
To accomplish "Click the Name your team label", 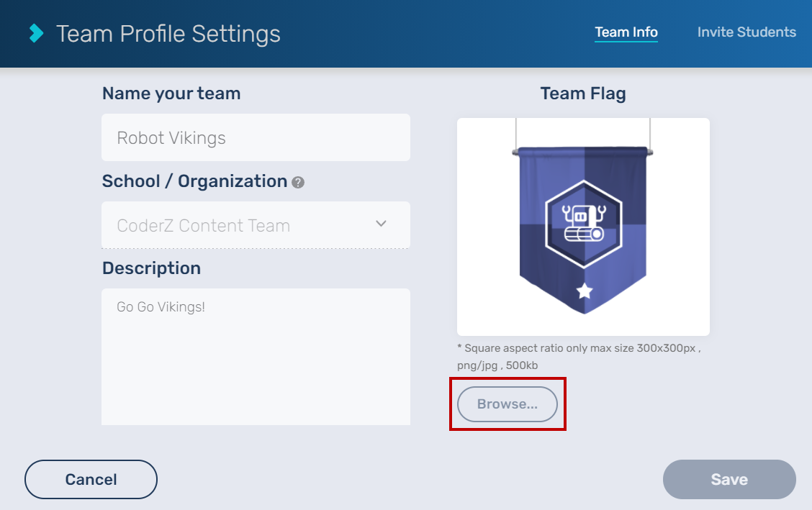I will point(171,94).
